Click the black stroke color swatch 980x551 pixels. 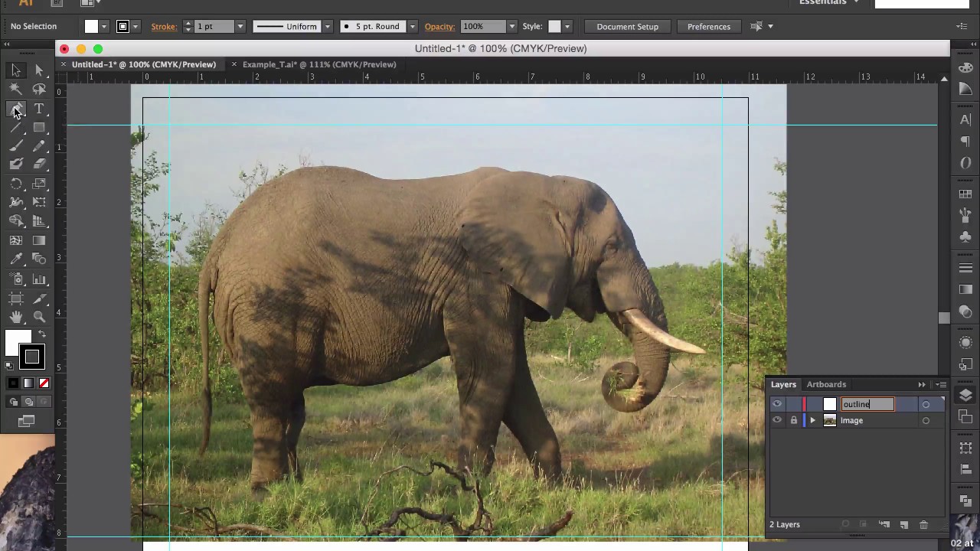coord(32,357)
